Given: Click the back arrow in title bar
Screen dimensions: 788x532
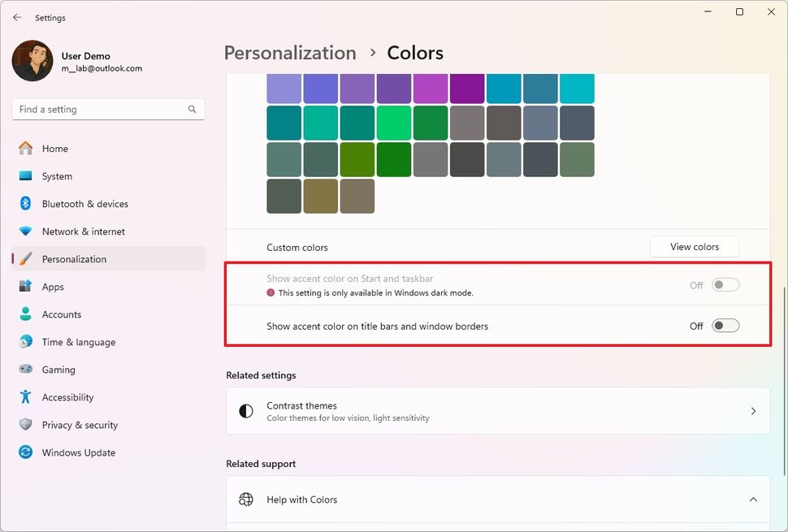Looking at the screenshot, I should pos(17,17).
